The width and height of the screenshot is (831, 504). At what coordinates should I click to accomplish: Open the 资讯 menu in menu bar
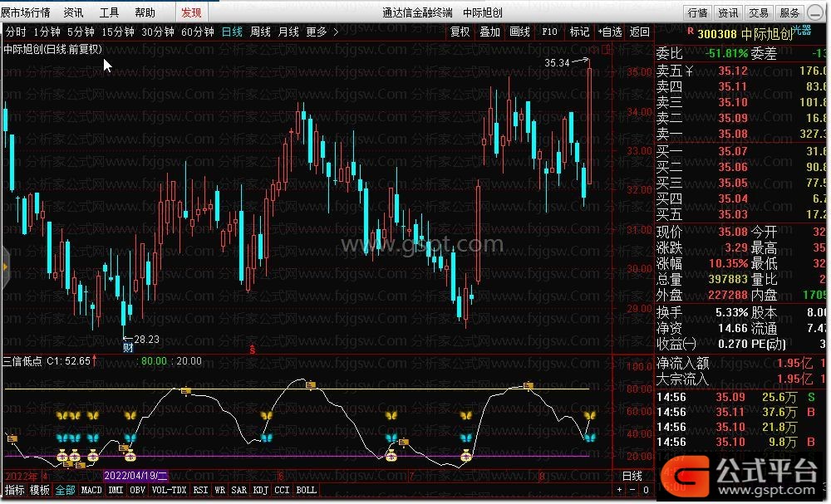73,12
